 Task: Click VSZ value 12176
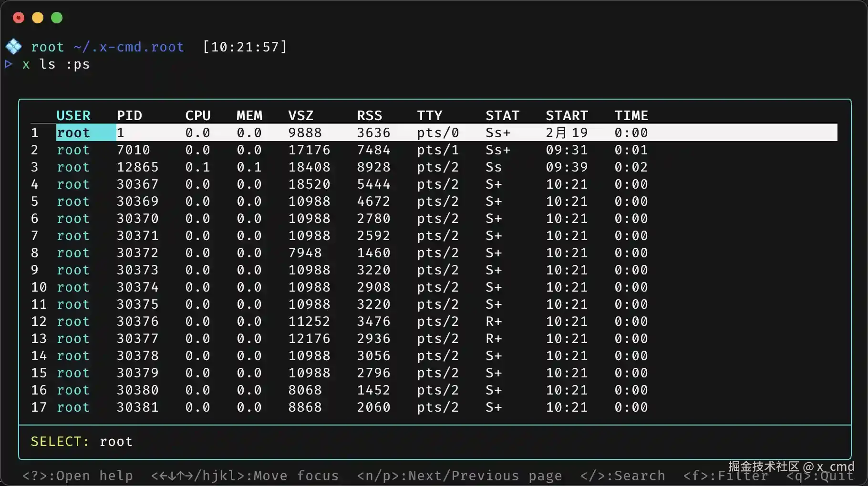pos(310,338)
